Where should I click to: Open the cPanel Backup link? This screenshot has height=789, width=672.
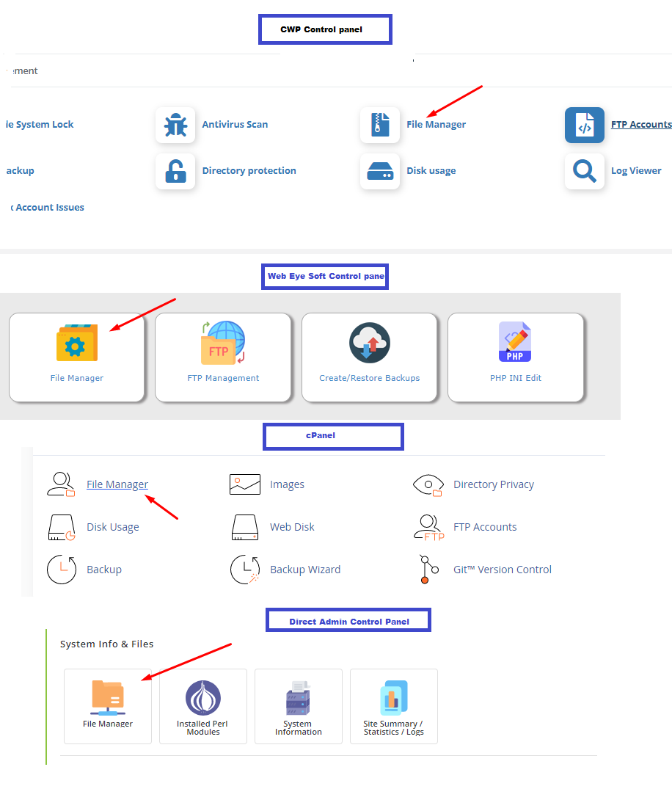[104, 570]
